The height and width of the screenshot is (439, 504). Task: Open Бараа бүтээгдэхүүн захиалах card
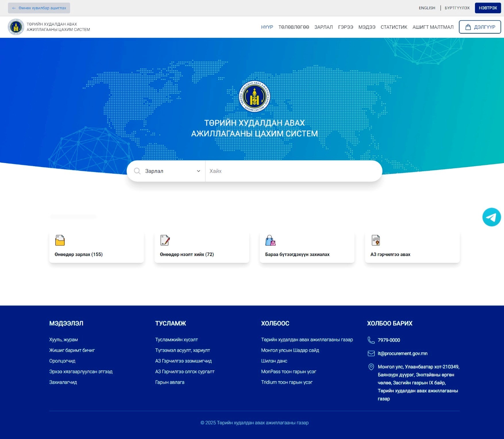pyautogui.click(x=307, y=247)
